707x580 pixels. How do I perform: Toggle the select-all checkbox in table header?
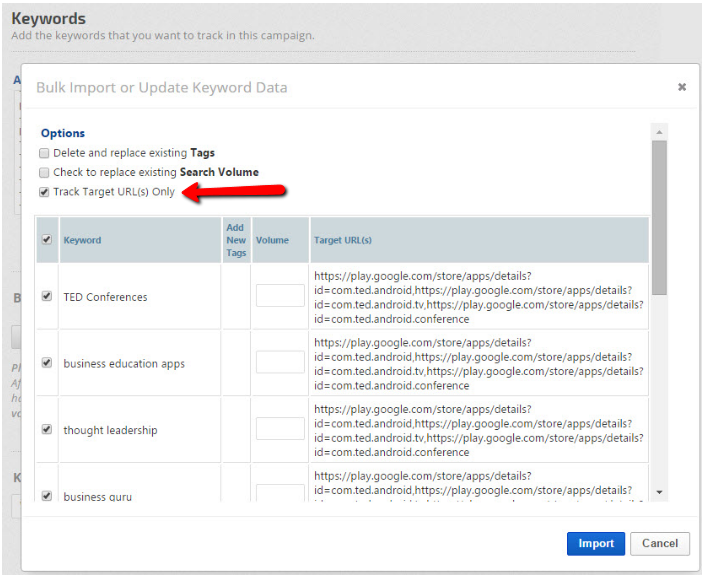point(46,239)
